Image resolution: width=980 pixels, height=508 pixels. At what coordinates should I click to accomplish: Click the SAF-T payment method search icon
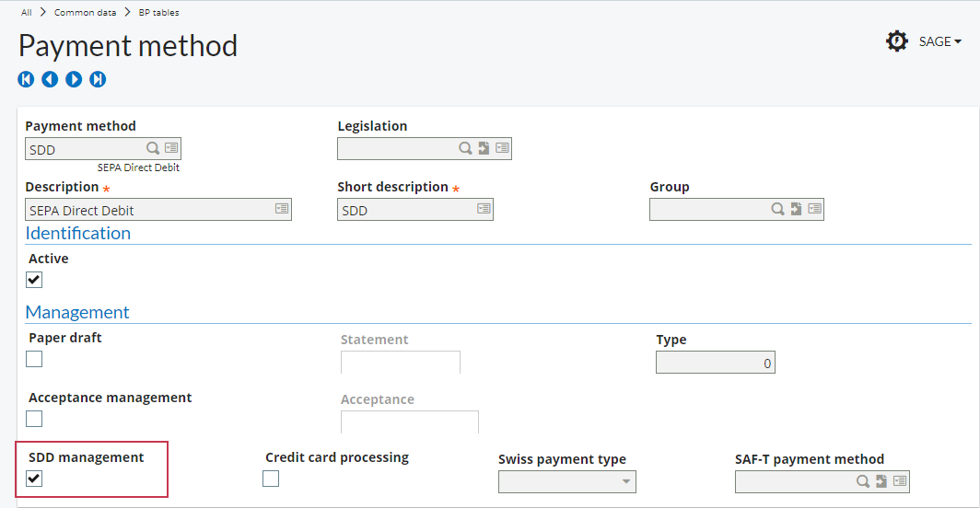(x=862, y=481)
